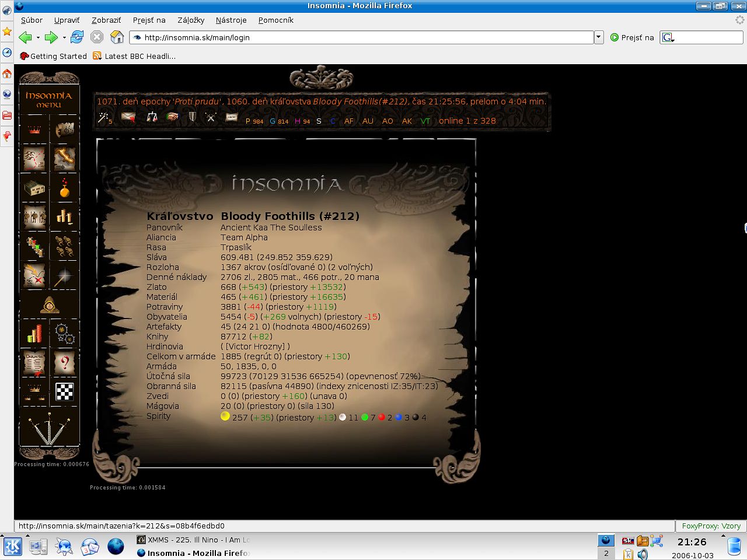Click the balance scales icon in top bar
The image size is (747, 560).
152,118
